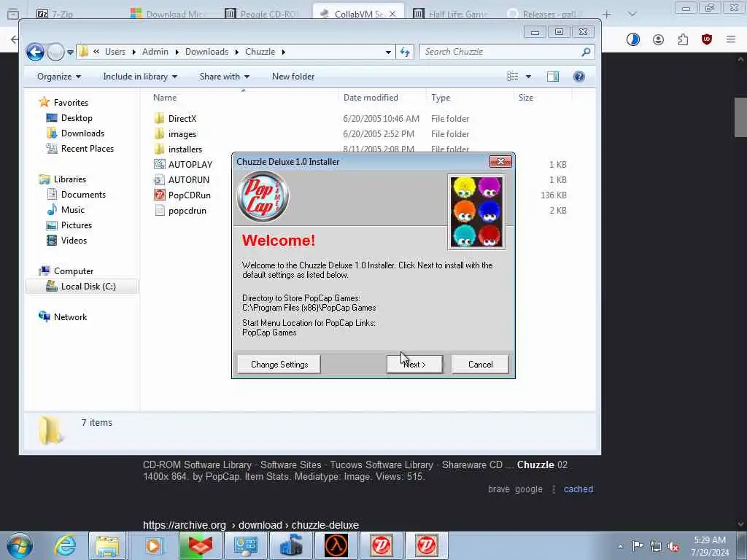The width and height of the screenshot is (747, 560).
Task: Select Admin in the address breadcrumb
Action: pos(155,52)
